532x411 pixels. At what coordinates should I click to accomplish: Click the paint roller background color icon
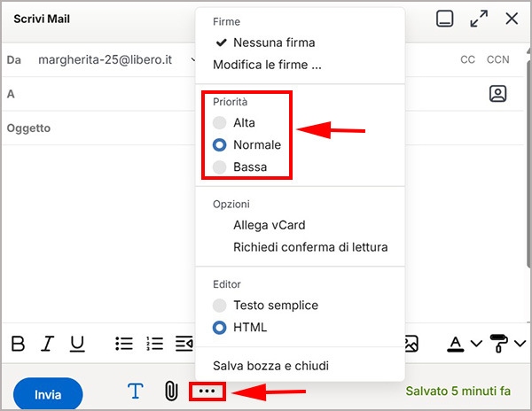click(x=498, y=344)
